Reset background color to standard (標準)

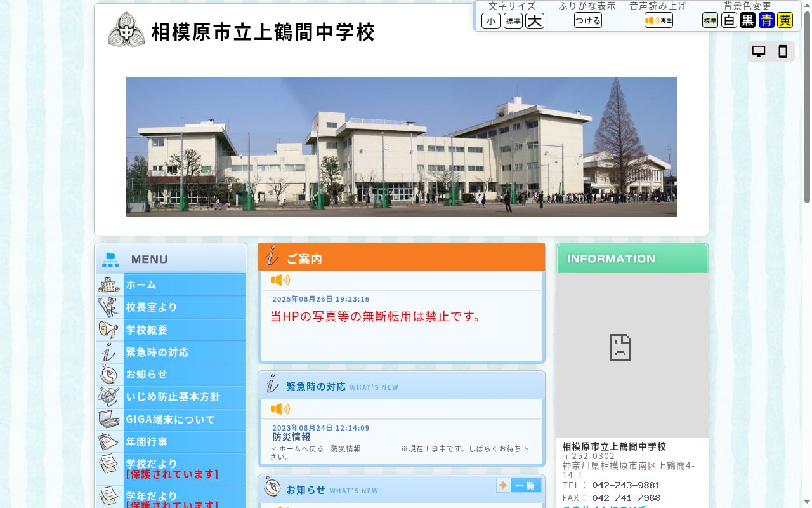click(710, 20)
